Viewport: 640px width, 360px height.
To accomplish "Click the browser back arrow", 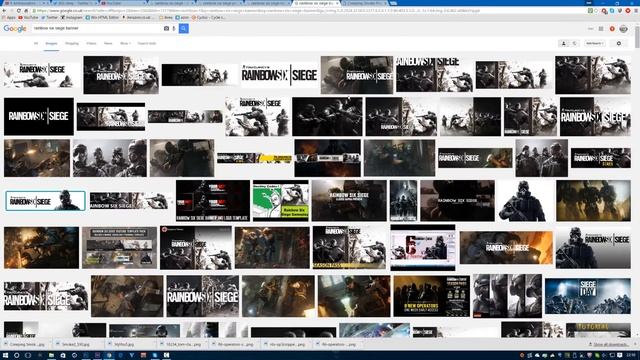I will [4, 11].
